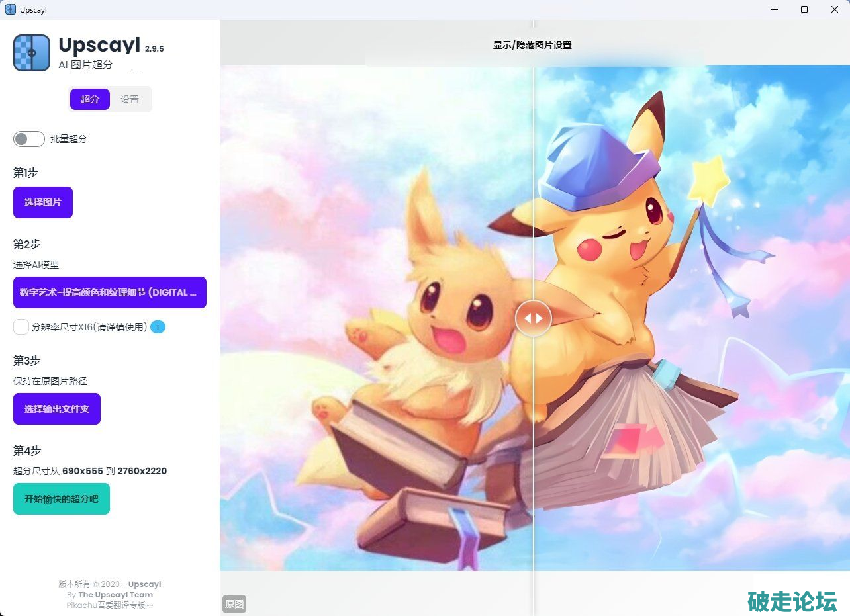Maximize the Upscayl window
850x616 pixels.
pos(804,10)
